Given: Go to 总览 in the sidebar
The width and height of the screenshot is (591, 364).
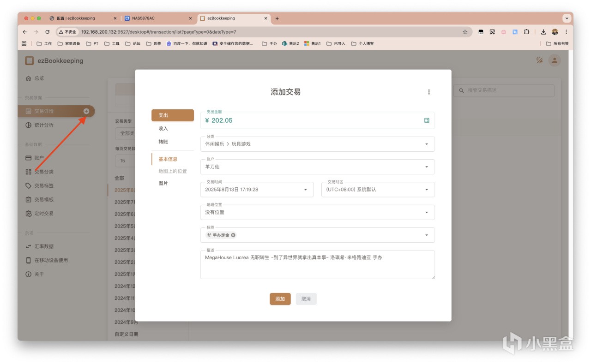Looking at the screenshot, I should coord(35,78).
